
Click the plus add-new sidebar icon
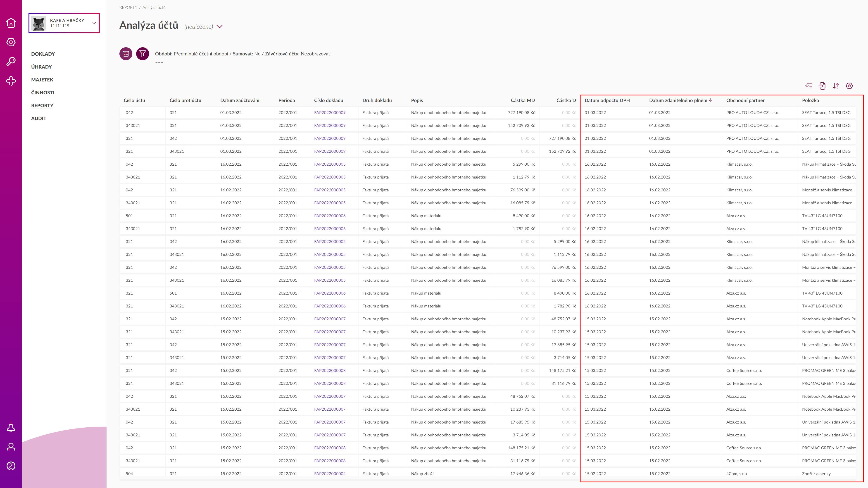pyautogui.click(x=11, y=81)
